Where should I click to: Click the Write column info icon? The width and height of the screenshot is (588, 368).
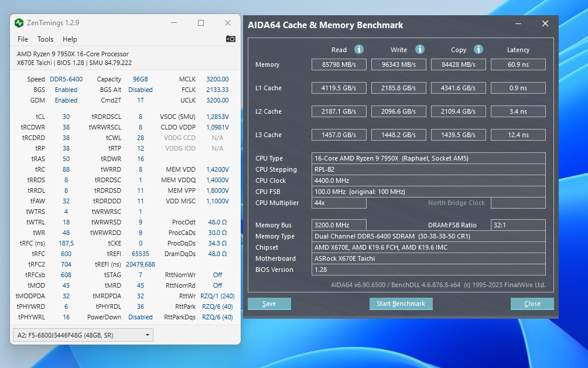(420, 50)
